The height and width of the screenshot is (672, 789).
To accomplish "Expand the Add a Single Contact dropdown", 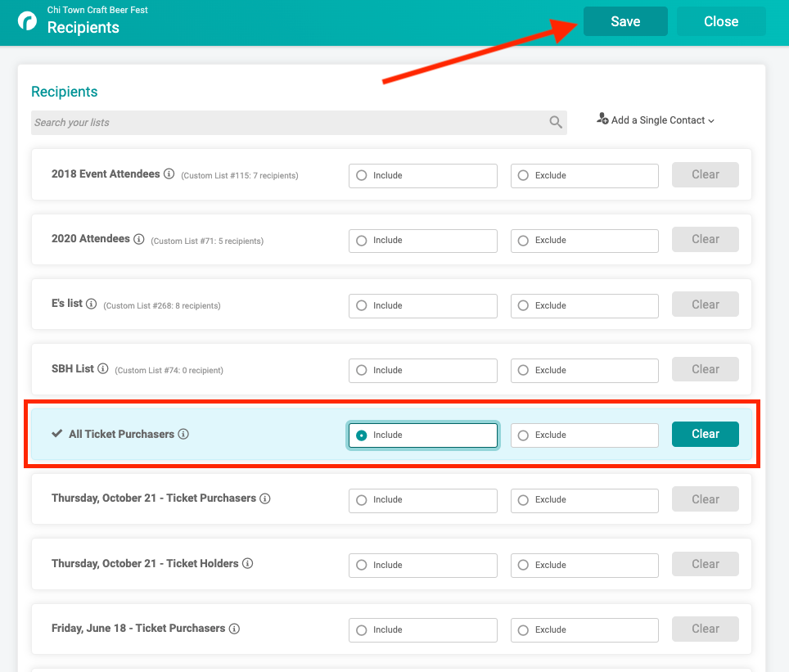I will click(x=656, y=120).
